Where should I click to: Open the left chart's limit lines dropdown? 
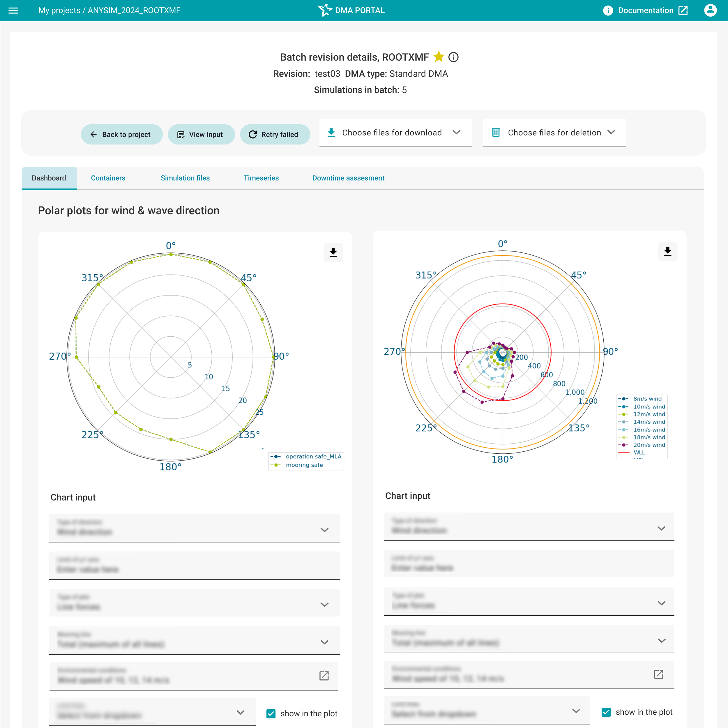(152, 712)
